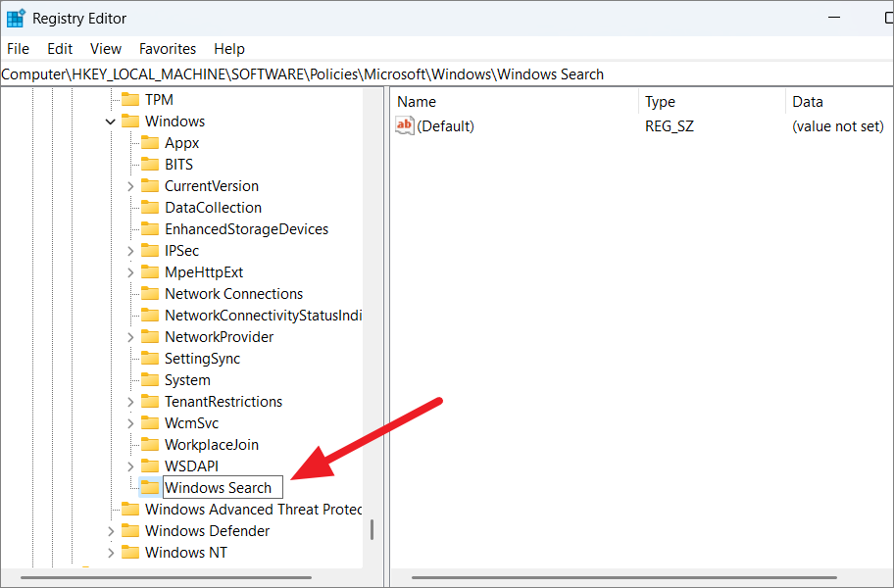Click the CurrentVersion folder icon
The image size is (894, 588).
(150, 186)
